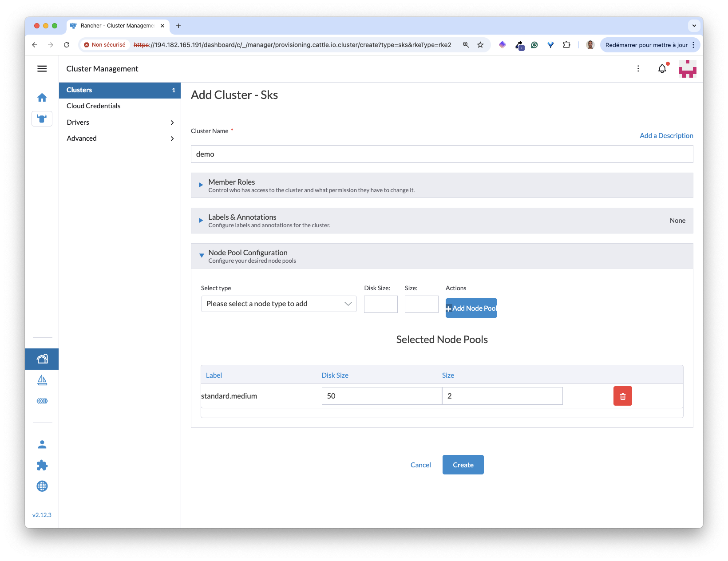Open Cluster Management building icon
The height and width of the screenshot is (561, 728).
click(42, 359)
